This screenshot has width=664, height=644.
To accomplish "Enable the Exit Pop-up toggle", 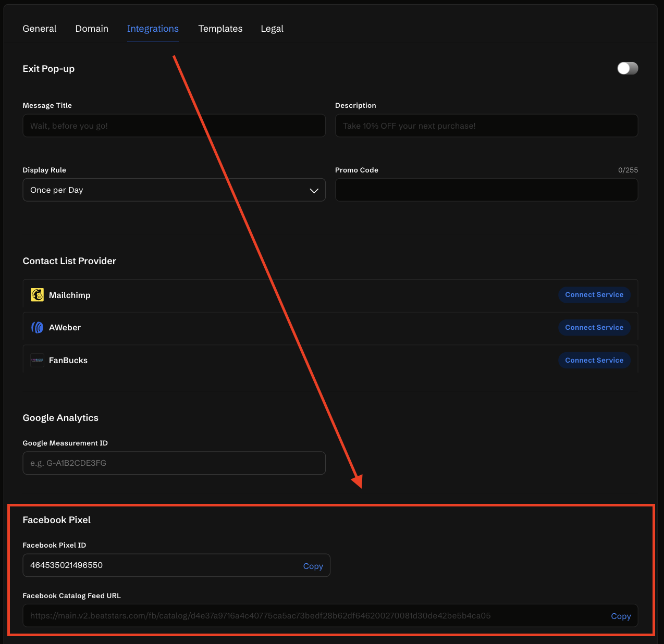I will (627, 68).
